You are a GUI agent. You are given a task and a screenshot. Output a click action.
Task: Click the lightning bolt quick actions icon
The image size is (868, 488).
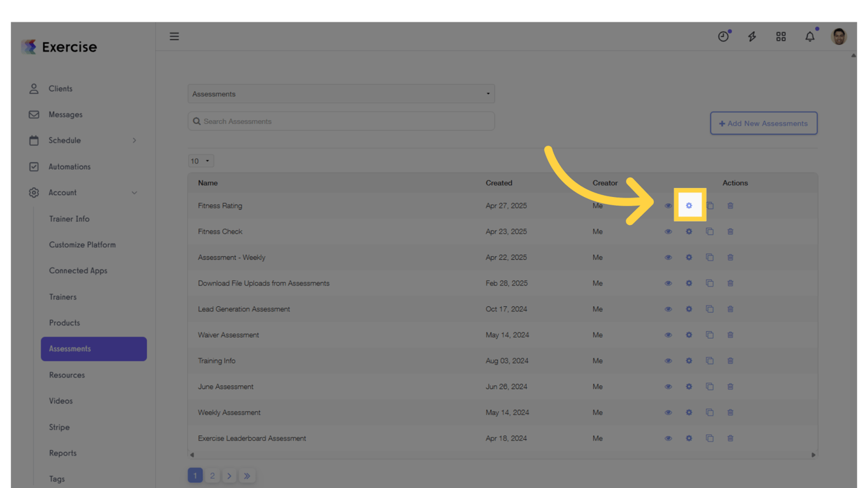(752, 36)
